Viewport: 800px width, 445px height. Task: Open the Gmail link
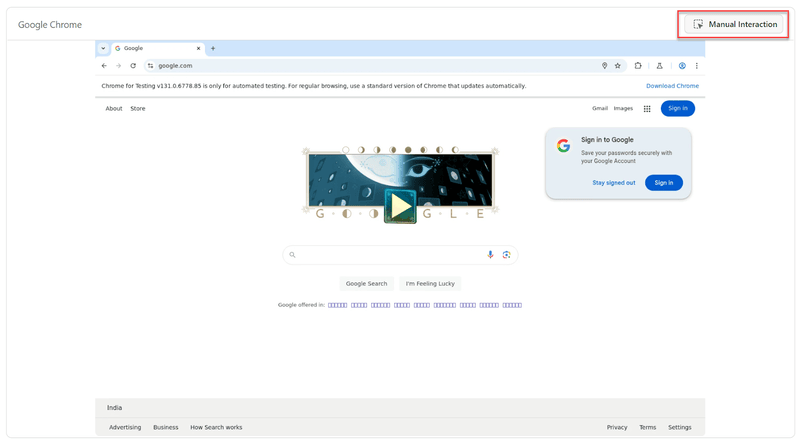600,108
